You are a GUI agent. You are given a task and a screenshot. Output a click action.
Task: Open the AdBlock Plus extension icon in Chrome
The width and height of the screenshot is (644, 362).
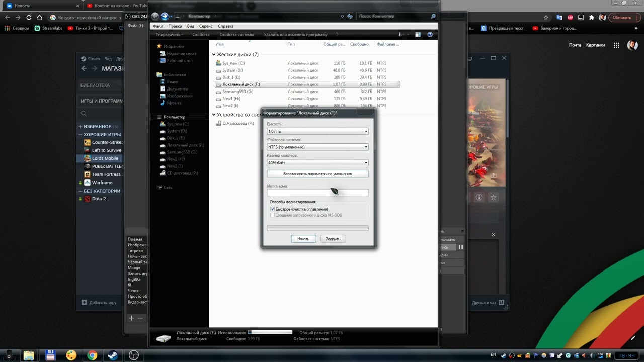click(x=570, y=17)
